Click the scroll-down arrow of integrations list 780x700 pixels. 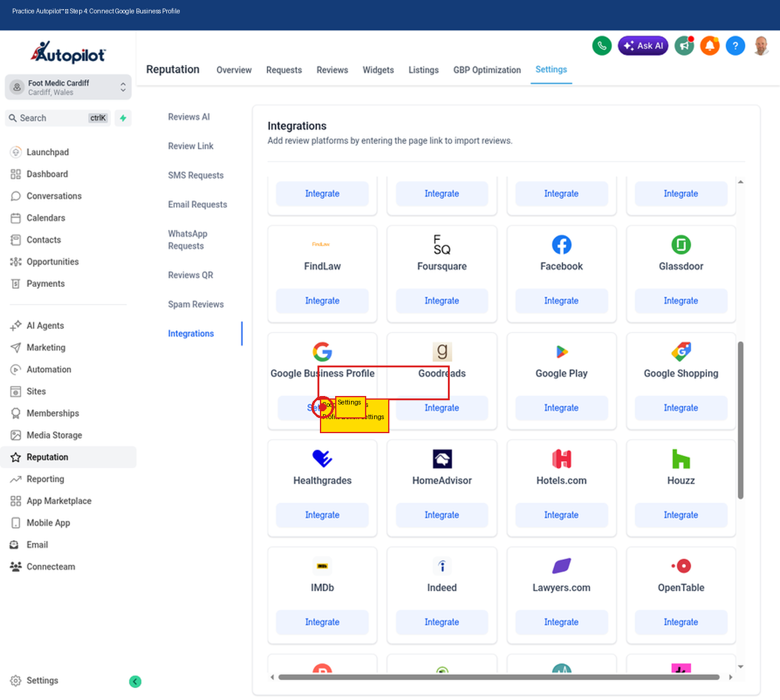[740, 667]
